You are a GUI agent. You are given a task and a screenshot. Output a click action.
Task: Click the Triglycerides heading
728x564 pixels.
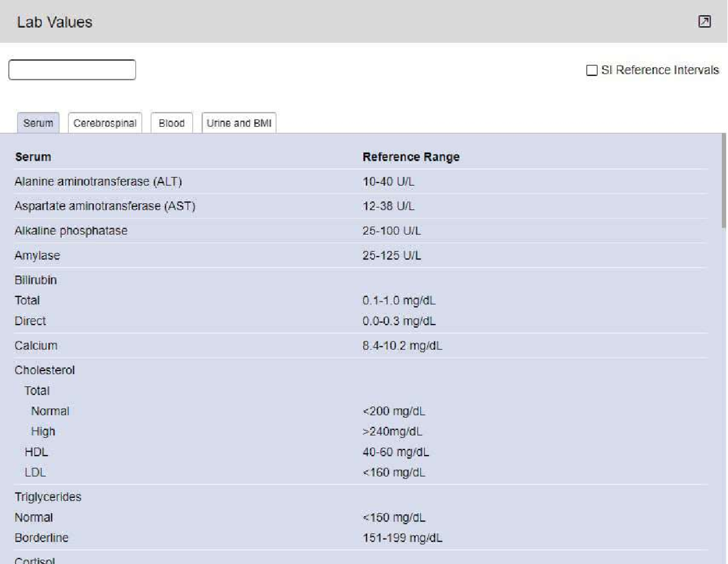[x=48, y=497]
